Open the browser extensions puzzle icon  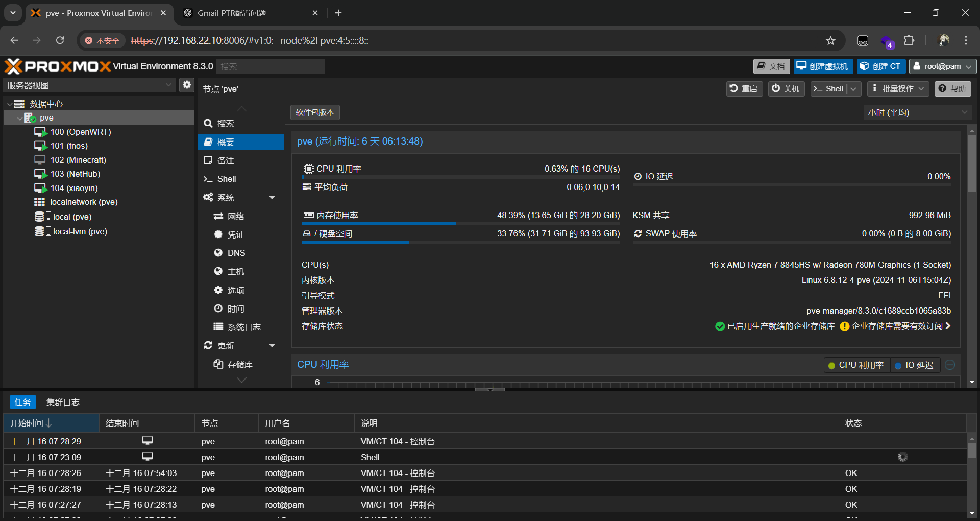[909, 40]
